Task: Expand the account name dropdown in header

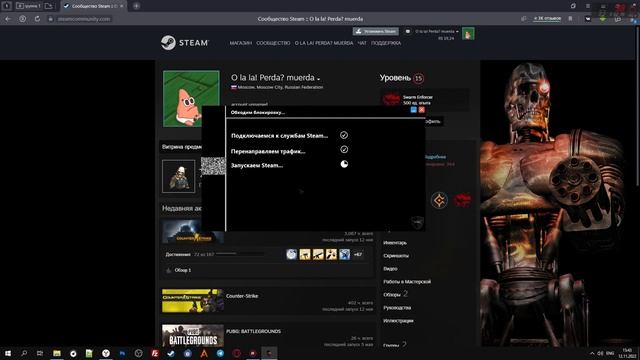Action: [437, 31]
